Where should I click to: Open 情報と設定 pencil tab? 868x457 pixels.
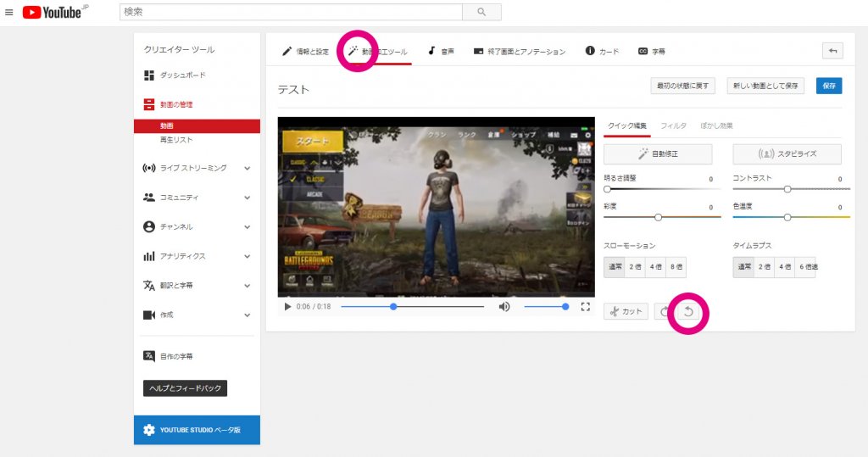pos(305,52)
